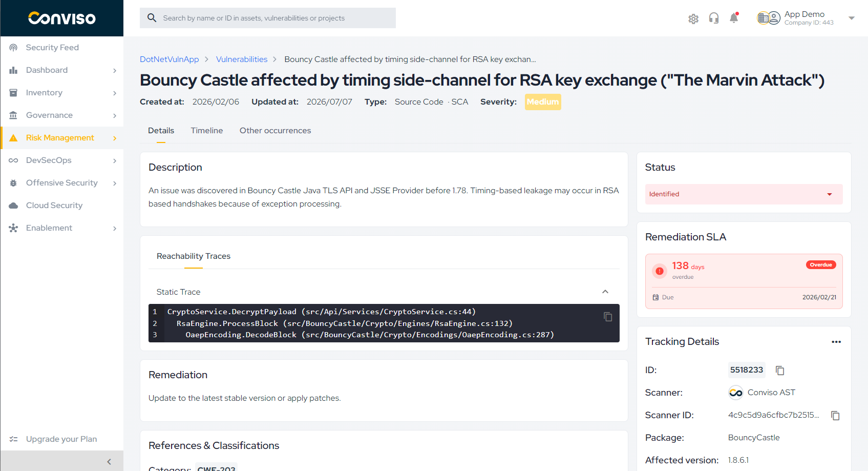This screenshot has width=868, height=471.
Task: Copy the vulnerability ID 5518233
Action: pos(780,370)
